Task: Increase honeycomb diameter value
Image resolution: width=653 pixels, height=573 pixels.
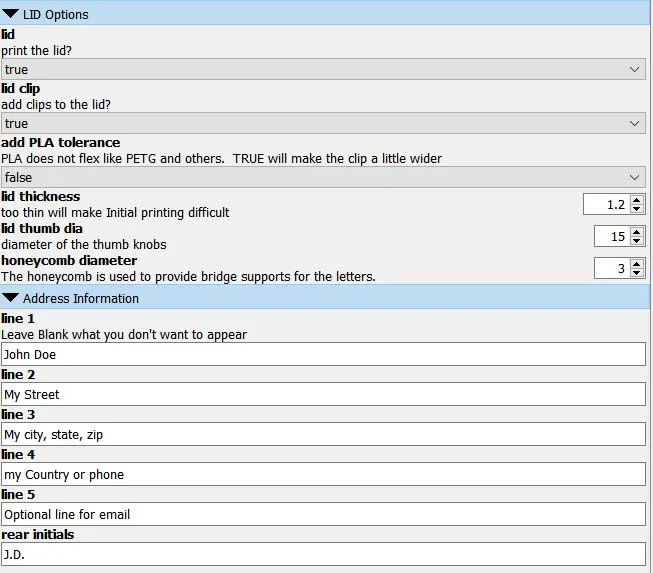Action: pyautogui.click(x=637, y=264)
